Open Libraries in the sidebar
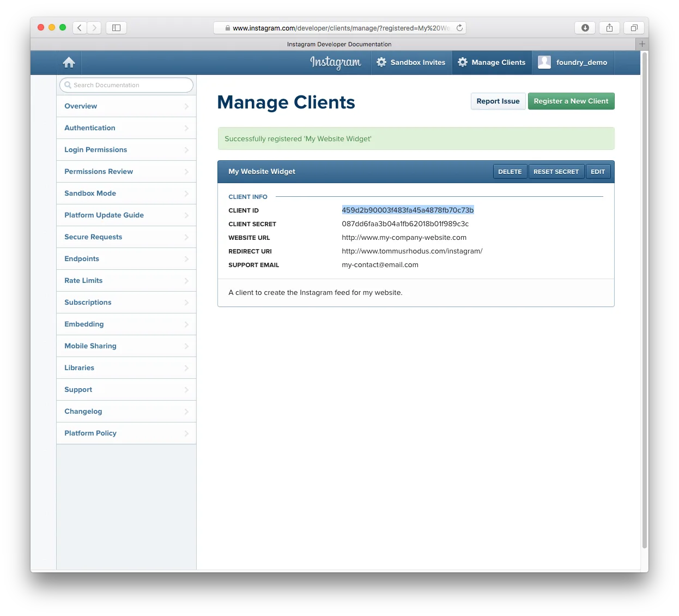The image size is (679, 616). pos(126,368)
